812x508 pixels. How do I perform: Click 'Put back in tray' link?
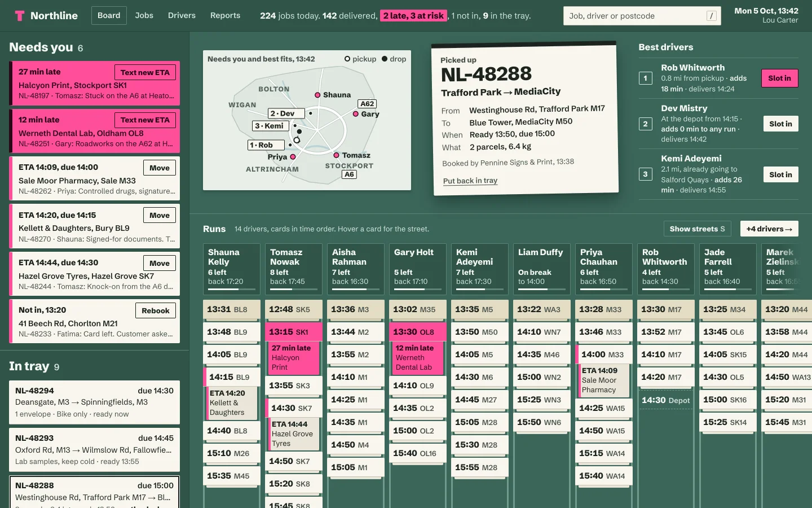[x=470, y=181]
